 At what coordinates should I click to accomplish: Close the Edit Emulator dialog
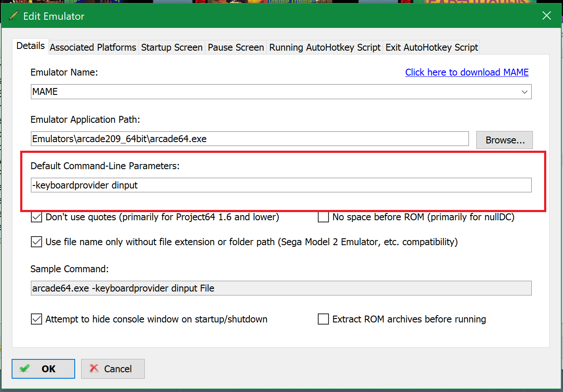coord(547,16)
